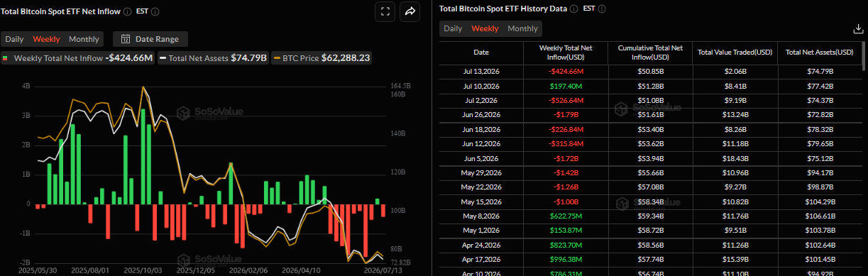Switch history data table to Monthly
The height and width of the screenshot is (276, 868).
[x=522, y=28]
